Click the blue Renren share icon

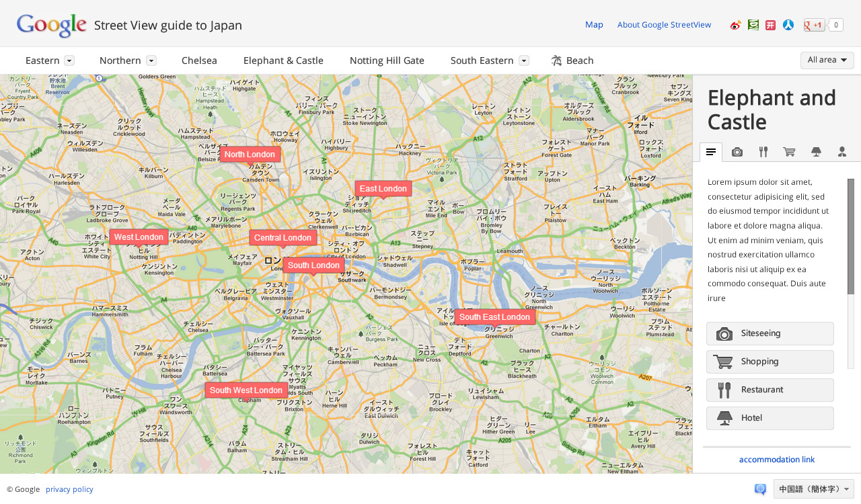788,25
